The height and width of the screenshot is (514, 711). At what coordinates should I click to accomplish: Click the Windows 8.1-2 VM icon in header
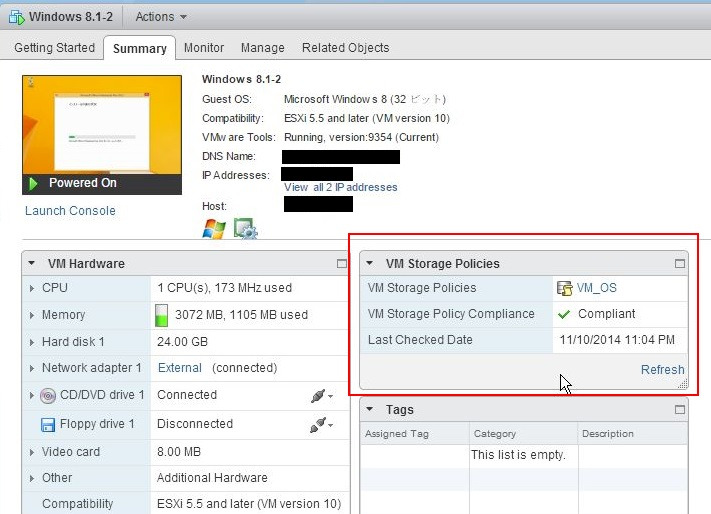17,17
